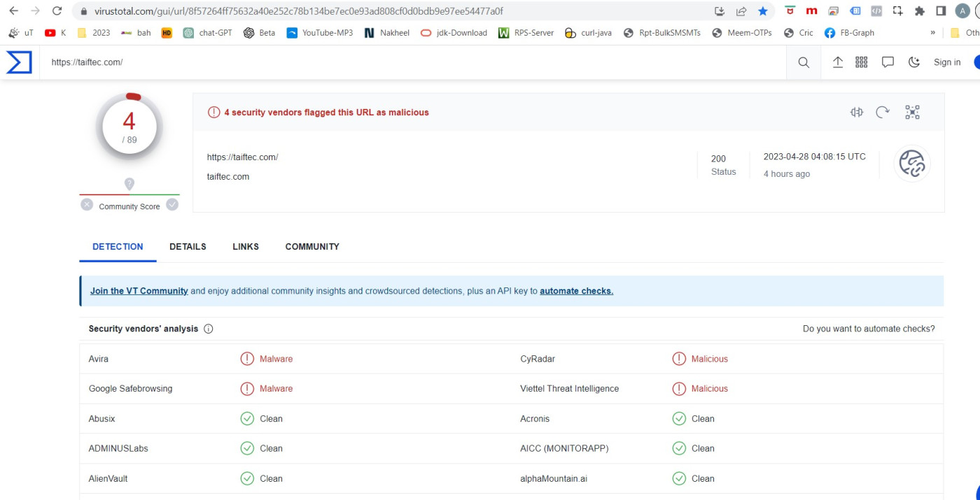
Task: Click the blue bookmark star
Action: [x=763, y=11]
